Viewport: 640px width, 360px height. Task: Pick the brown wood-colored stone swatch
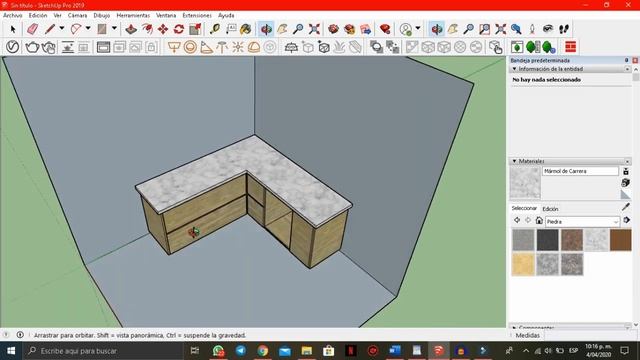pyautogui.click(x=621, y=240)
